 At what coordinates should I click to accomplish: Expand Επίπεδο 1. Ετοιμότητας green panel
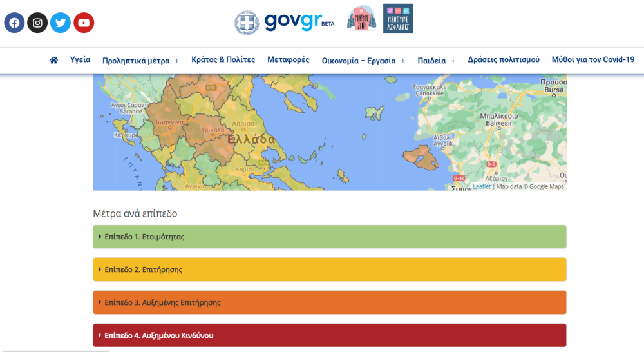pos(329,237)
